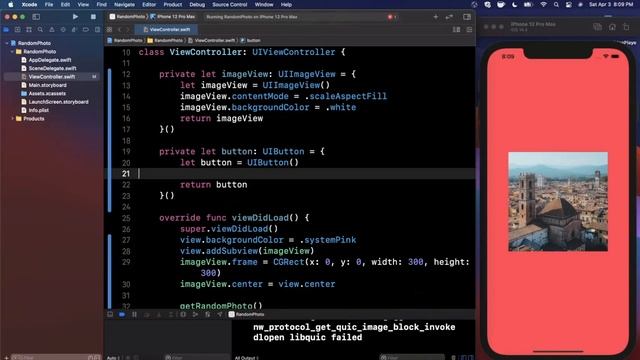This screenshot has height=360, width=640.
Task: Go back in editor history
Action: tap(120, 29)
